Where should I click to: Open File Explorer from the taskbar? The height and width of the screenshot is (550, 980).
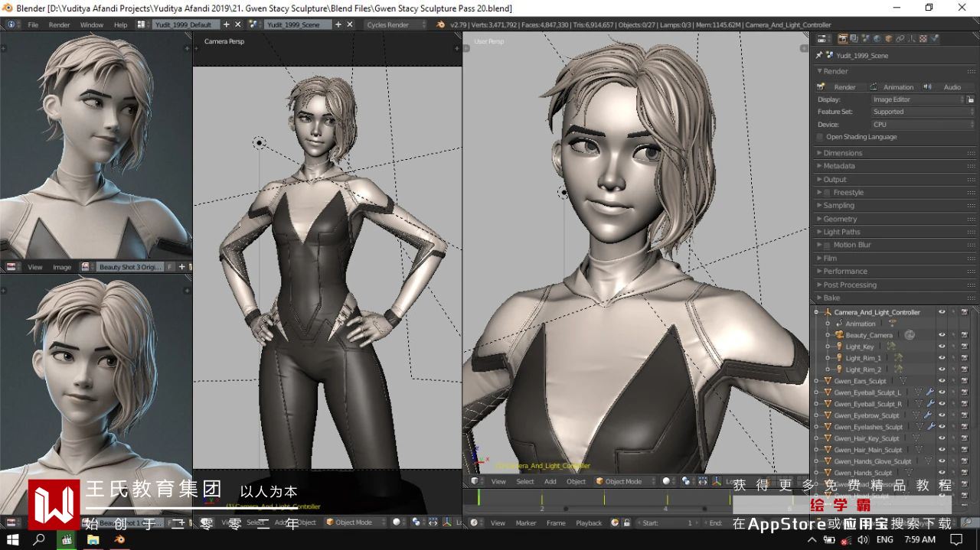(x=93, y=539)
